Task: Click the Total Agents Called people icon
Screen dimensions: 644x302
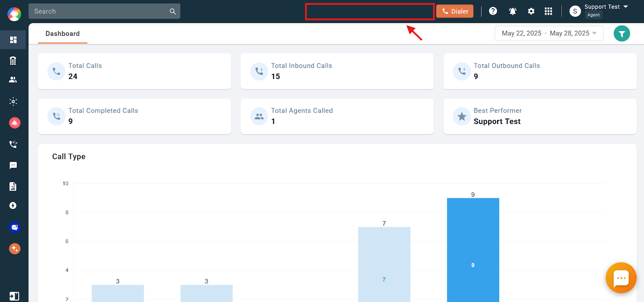Action: (259, 116)
